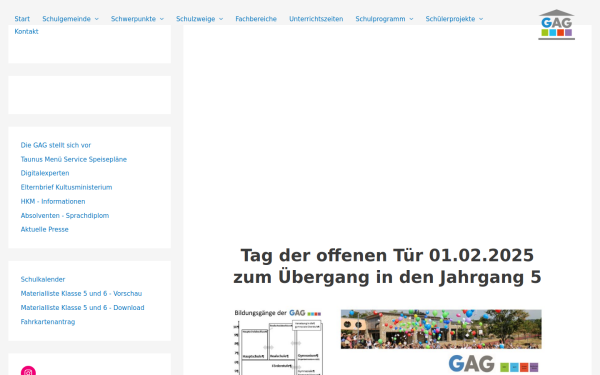Screen dimensions: 600x375
Task: Click the 'Tag der offenen Tür 01.02.2025' heading
Action: click(x=387, y=266)
